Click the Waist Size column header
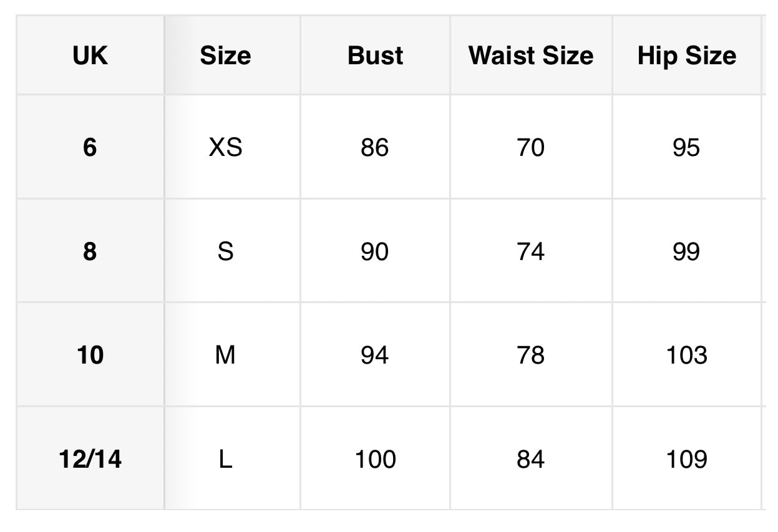778x532 pixels. click(531, 56)
